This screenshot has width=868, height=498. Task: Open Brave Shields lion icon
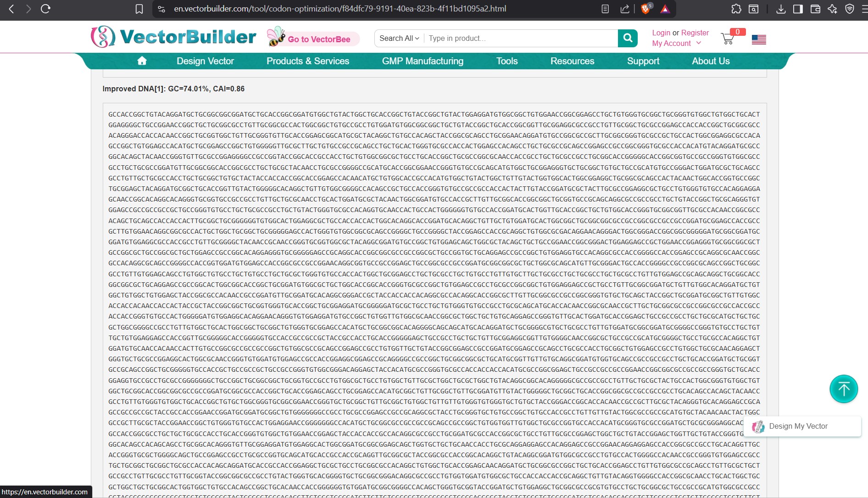tap(646, 8)
